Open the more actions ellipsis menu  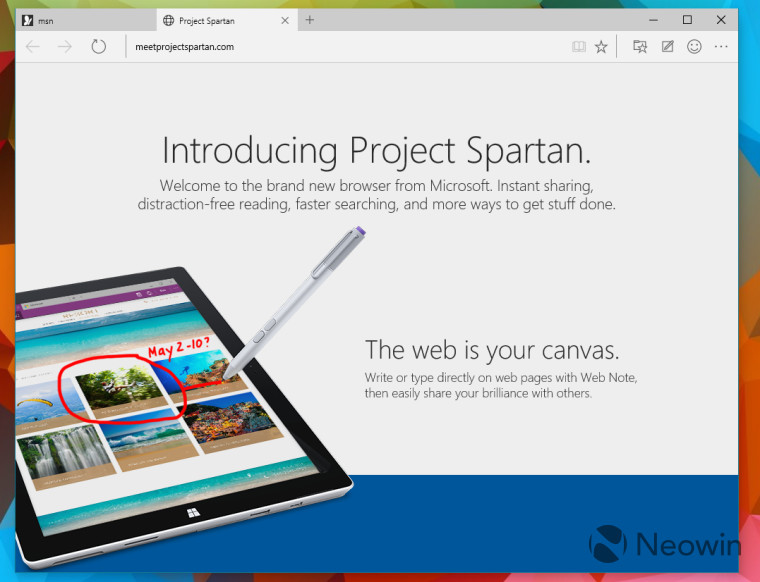721,47
